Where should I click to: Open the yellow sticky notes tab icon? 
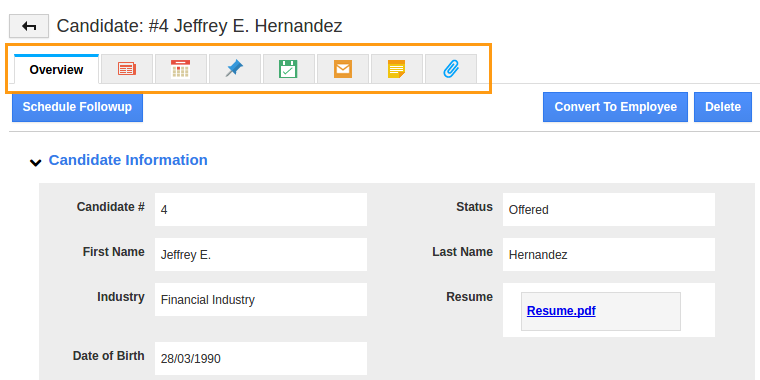(x=397, y=69)
